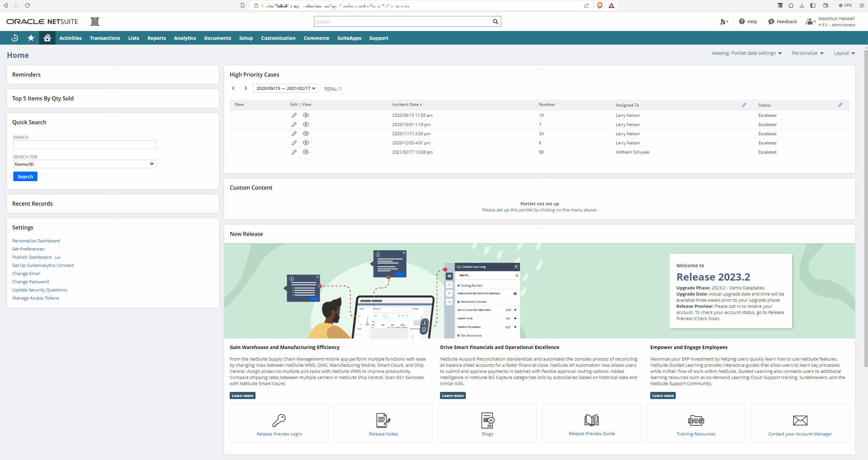868x460 pixels.
Task: Open the Reports menu
Action: [157, 38]
